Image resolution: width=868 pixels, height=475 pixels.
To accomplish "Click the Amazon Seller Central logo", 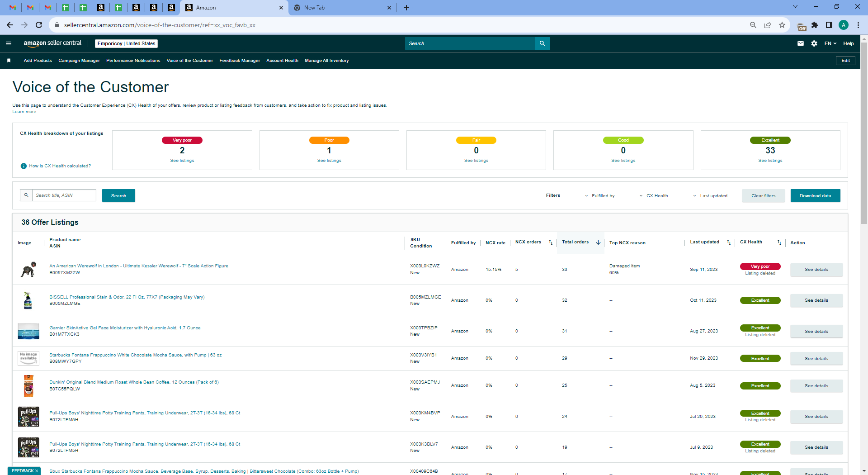I will tap(52, 43).
